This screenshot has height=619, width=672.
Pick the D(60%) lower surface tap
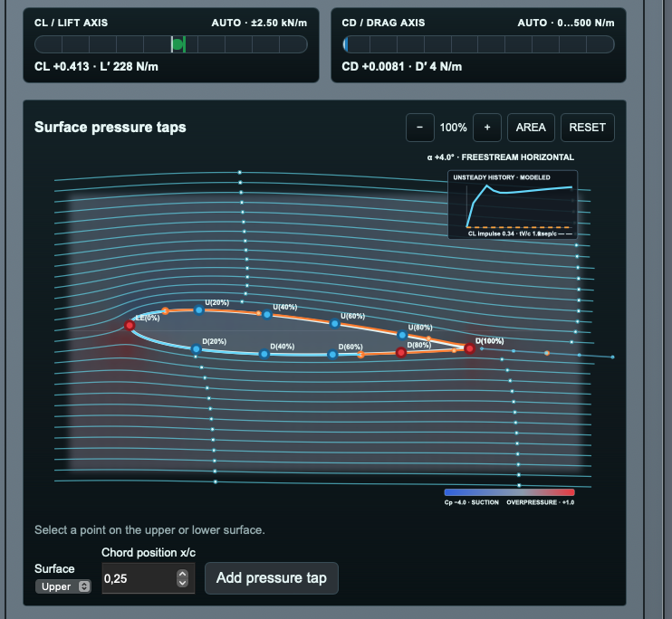tap(332, 355)
